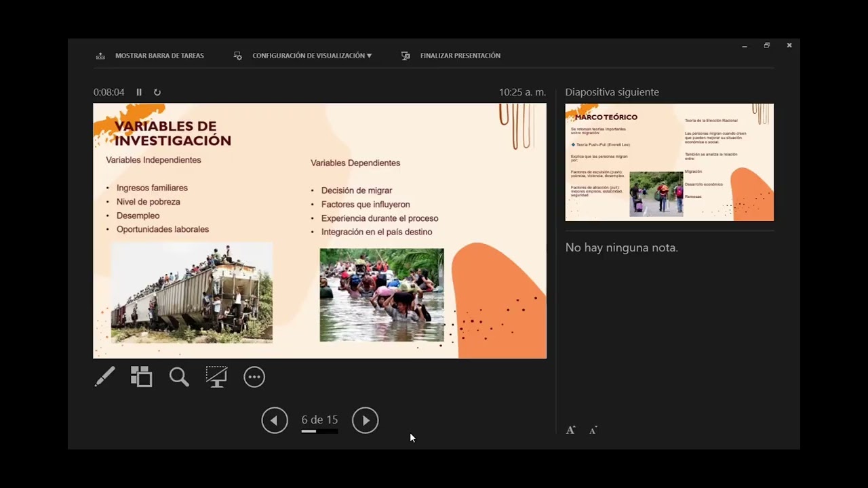Click the end presentation monitor icon
The height and width of the screenshot is (488, 868).
[x=406, y=56]
